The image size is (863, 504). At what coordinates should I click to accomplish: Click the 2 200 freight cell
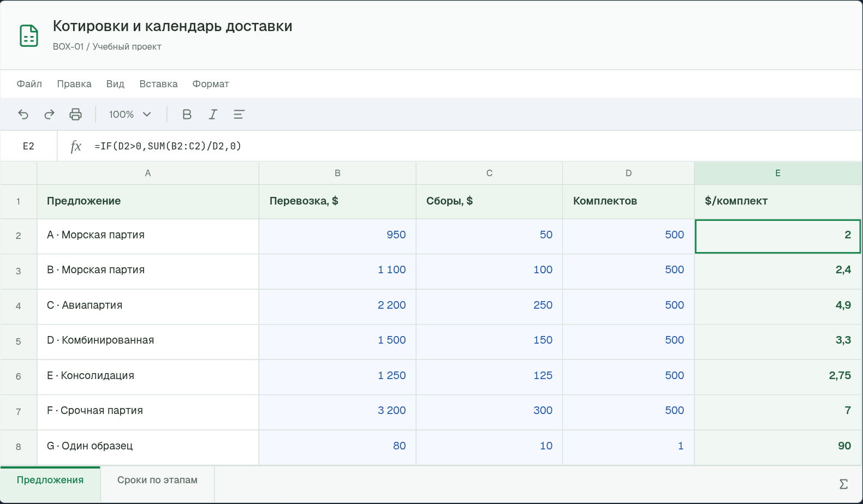tap(337, 306)
